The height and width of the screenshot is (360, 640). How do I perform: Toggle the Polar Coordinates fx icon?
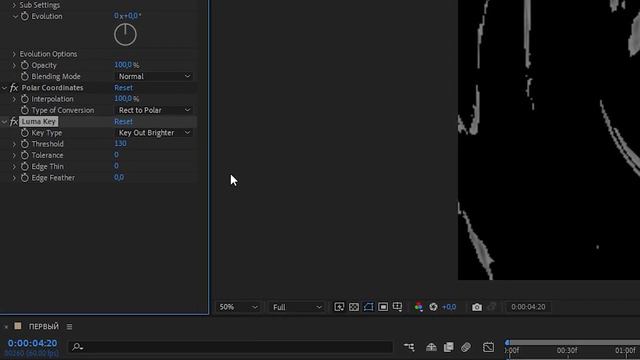14,88
